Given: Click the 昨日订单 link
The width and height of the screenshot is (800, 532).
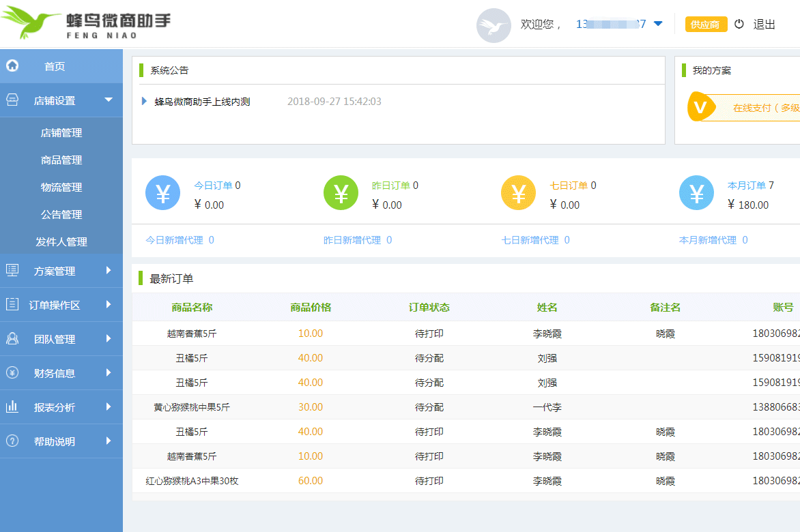Looking at the screenshot, I should (391, 186).
